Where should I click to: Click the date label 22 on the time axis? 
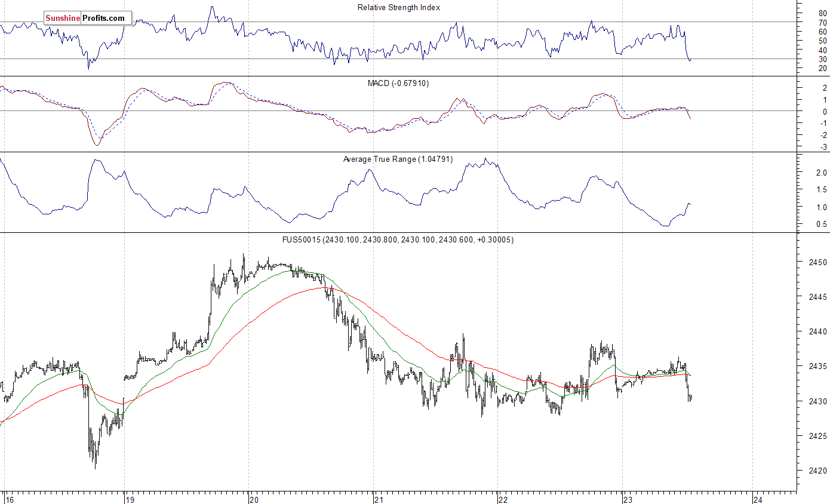click(503, 499)
